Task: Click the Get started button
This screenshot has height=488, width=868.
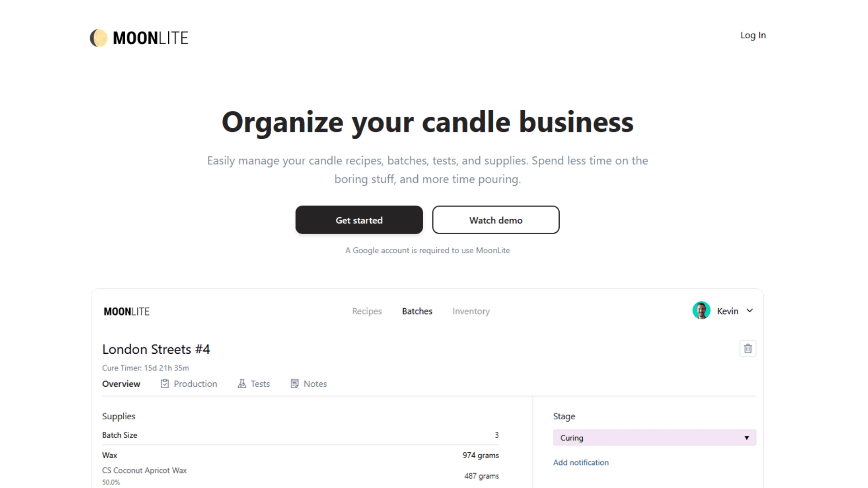Action: tap(359, 220)
